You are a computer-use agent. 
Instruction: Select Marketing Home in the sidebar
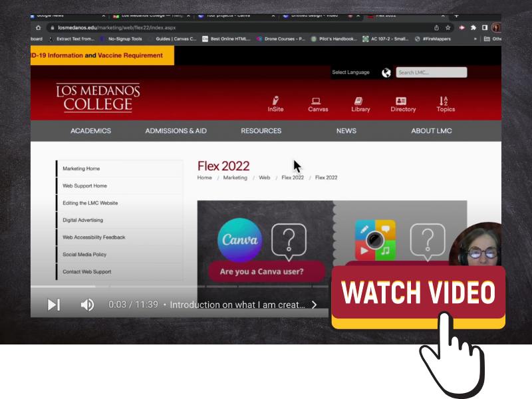click(x=120, y=169)
